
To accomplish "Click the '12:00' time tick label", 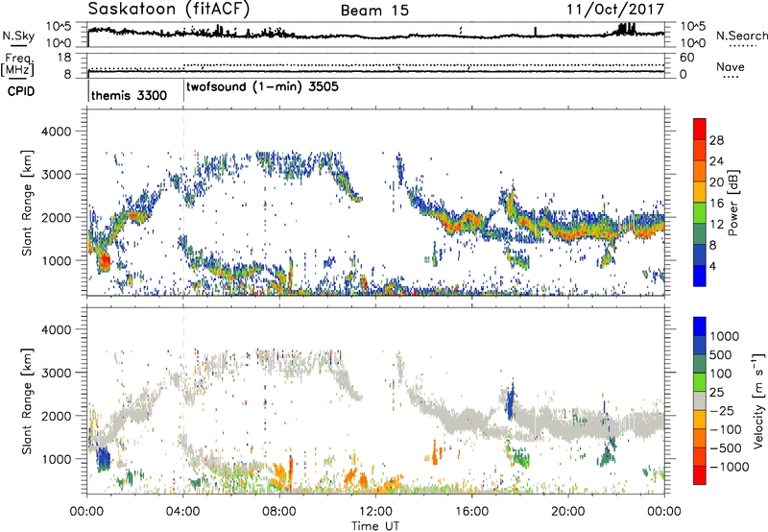I will coord(375,512).
